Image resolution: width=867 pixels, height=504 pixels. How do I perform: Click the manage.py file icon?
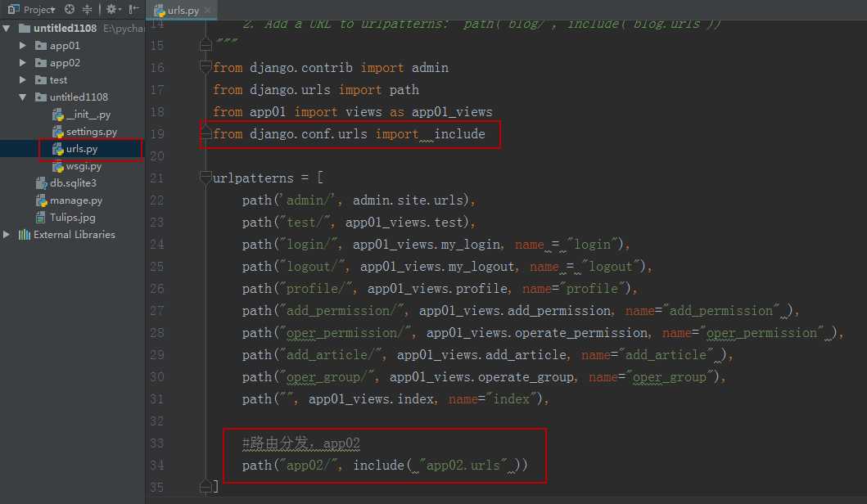tap(41, 200)
